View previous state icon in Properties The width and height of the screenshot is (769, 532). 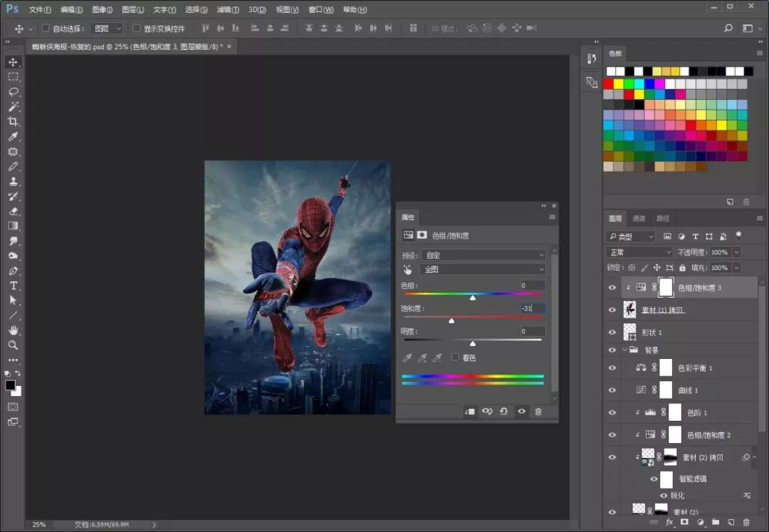[487, 412]
